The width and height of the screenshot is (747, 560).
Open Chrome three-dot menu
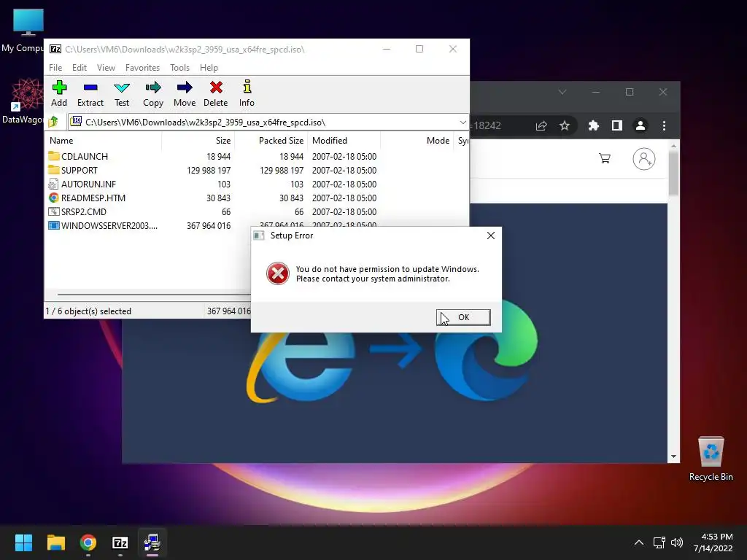click(x=664, y=125)
